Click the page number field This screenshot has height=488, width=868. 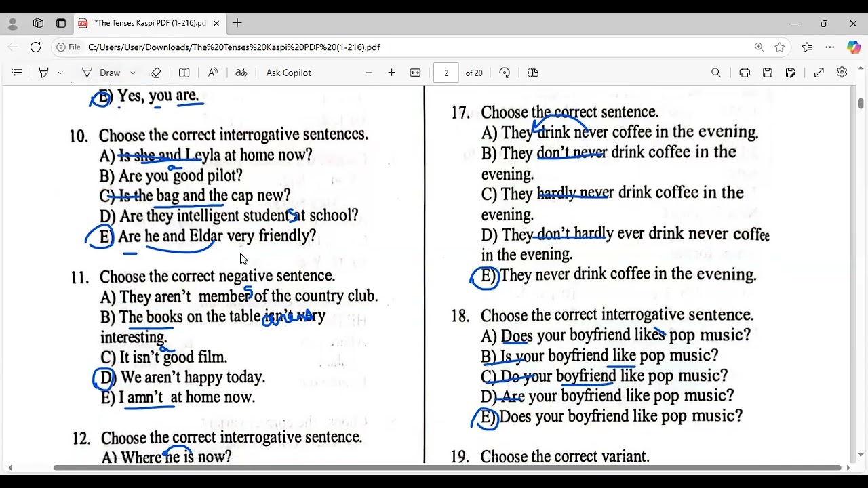pyautogui.click(x=446, y=73)
